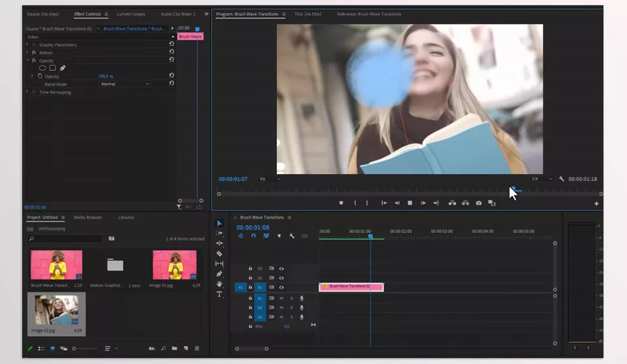Switch to the Media Browser tab
The image size is (627, 364).
click(88, 217)
